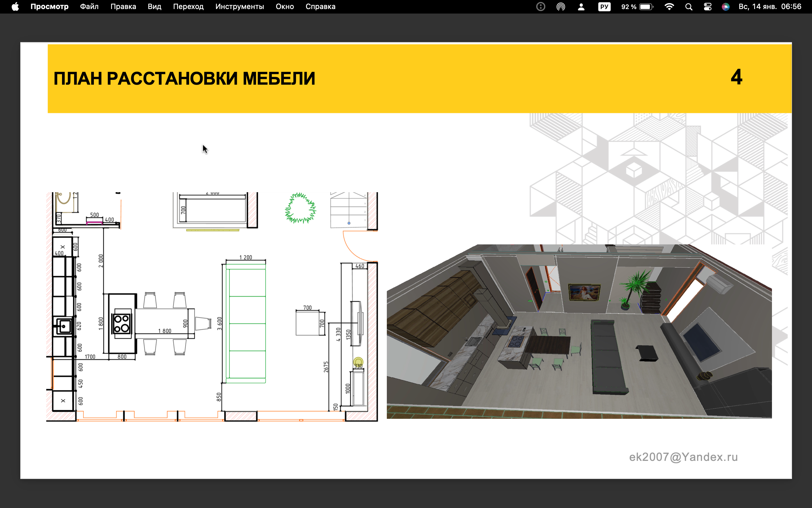
Task: Click the circular status icon left of AirDrop
Action: [x=540, y=7]
